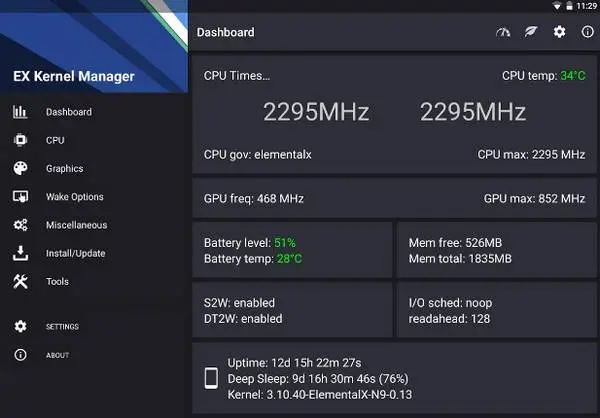Viewport: 600px width, 418px height.
Task: Open the performance speedometer icon
Action: 503,32
